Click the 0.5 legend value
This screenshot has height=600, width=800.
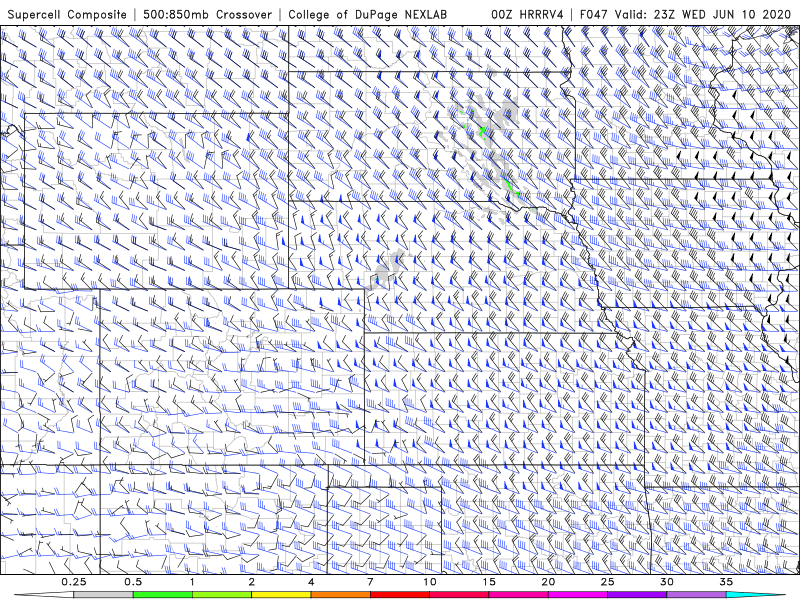pos(133,582)
